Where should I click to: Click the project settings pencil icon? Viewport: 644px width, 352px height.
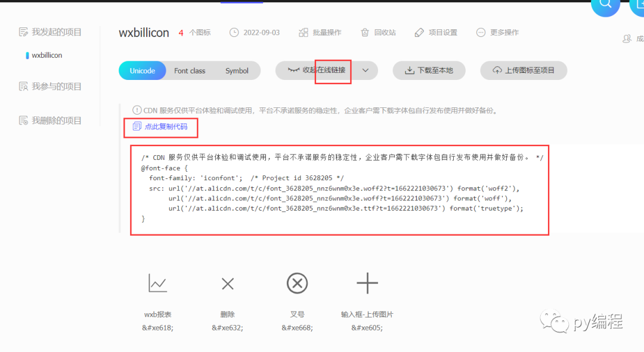pos(419,32)
